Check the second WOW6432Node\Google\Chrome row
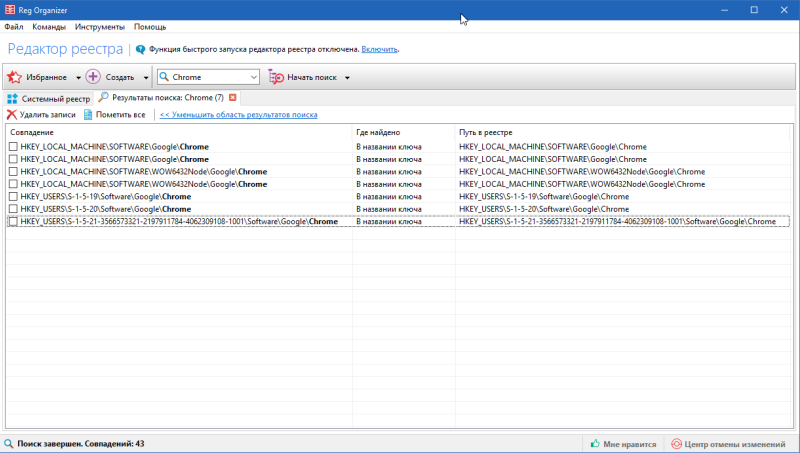The height and width of the screenshot is (453, 800). pos(13,184)
